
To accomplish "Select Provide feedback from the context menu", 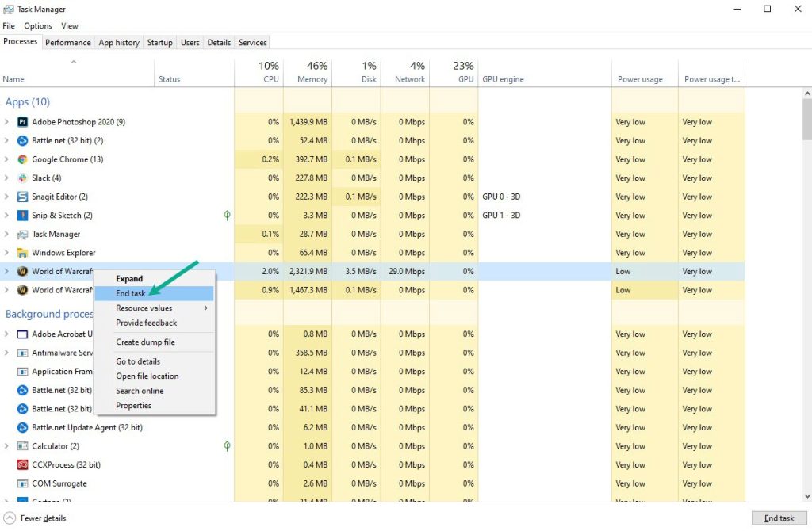I will [154, 323].
